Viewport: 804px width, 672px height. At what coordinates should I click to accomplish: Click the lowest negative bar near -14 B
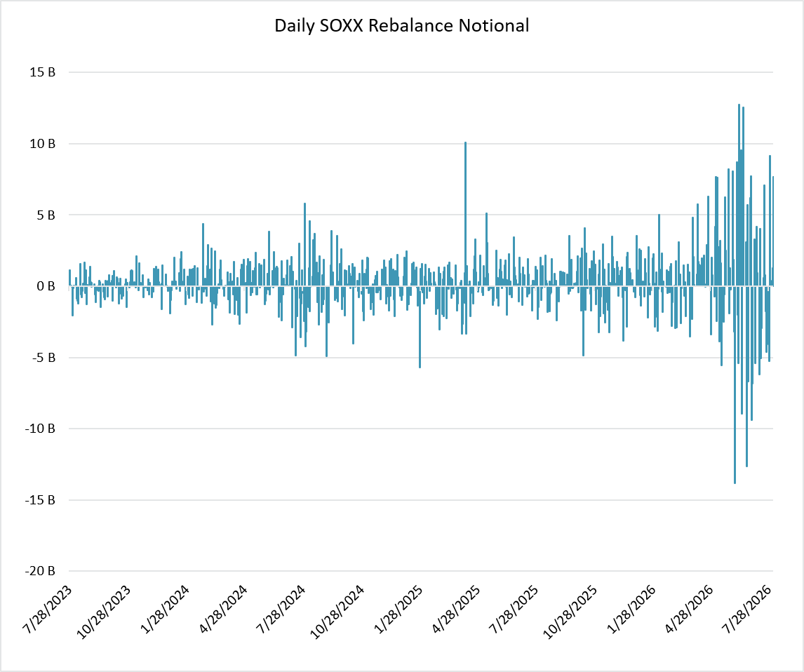(735, 384)
